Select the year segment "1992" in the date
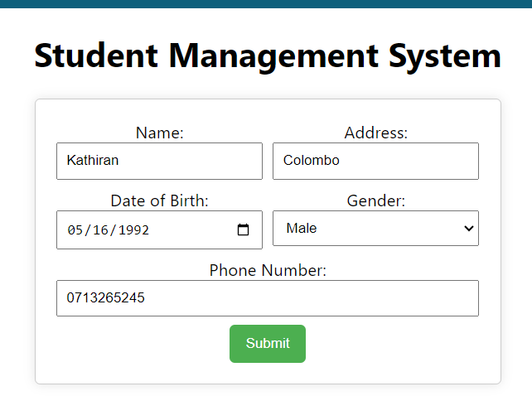This screenshot has height=396, width=532. pos(133,230)
